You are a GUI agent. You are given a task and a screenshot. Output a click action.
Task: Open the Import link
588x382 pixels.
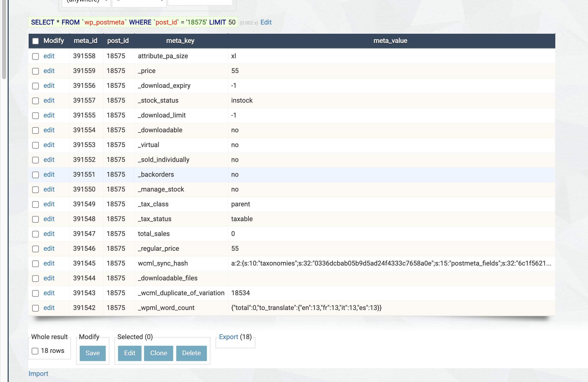[38, 374]
